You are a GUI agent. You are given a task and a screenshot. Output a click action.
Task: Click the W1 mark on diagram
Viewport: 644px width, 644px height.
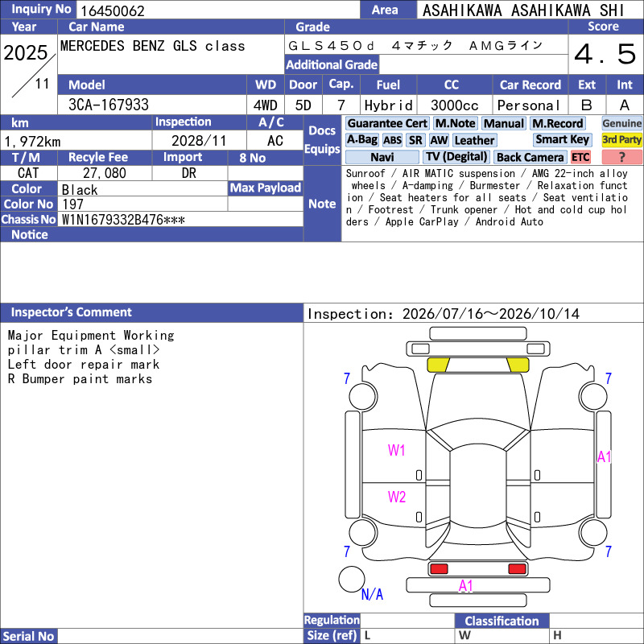coord(396,450)
